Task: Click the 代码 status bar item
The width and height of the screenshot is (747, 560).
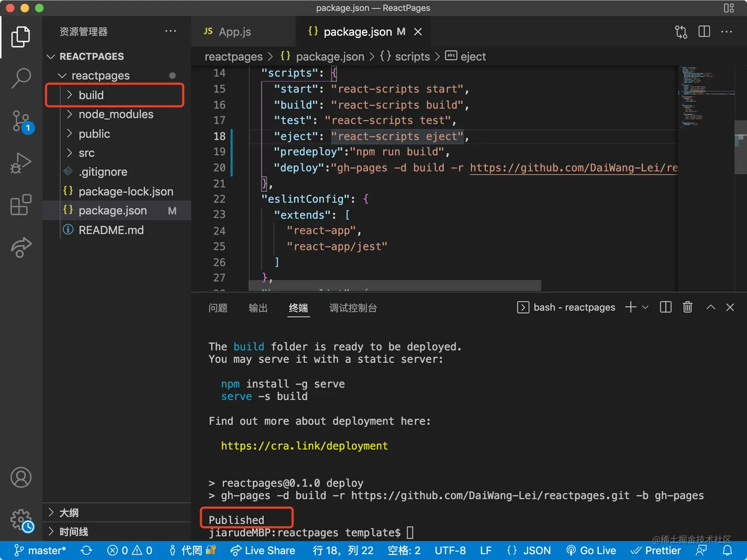Action: (x=192, y=550)
